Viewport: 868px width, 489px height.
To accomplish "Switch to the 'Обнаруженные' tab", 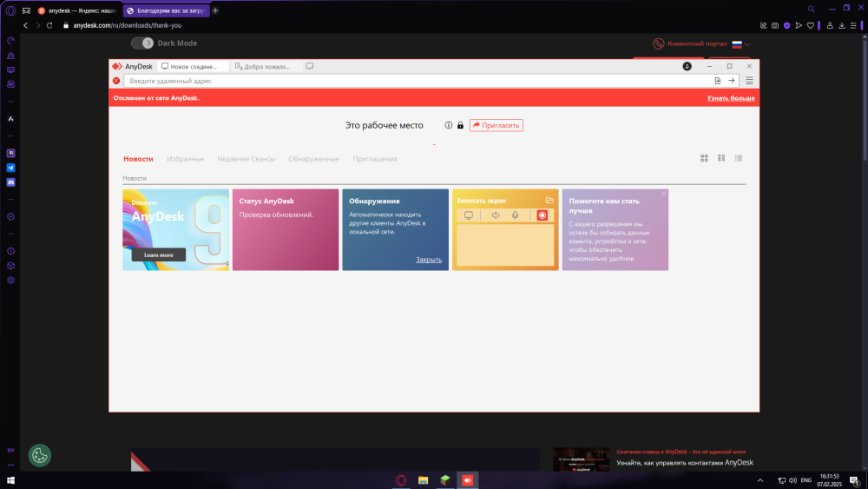I will (x=313, y=159).
